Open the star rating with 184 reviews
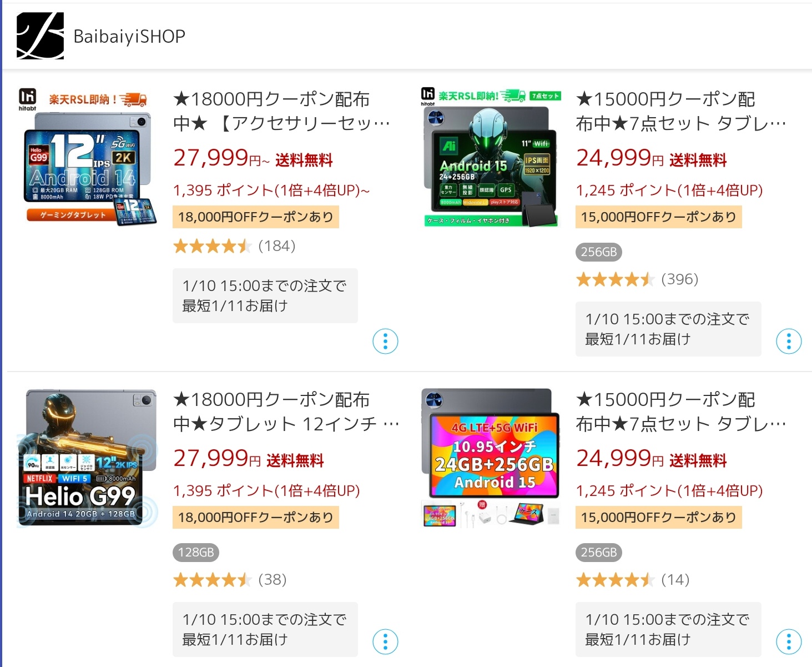 pyautogui.click(x=234, y=246)
